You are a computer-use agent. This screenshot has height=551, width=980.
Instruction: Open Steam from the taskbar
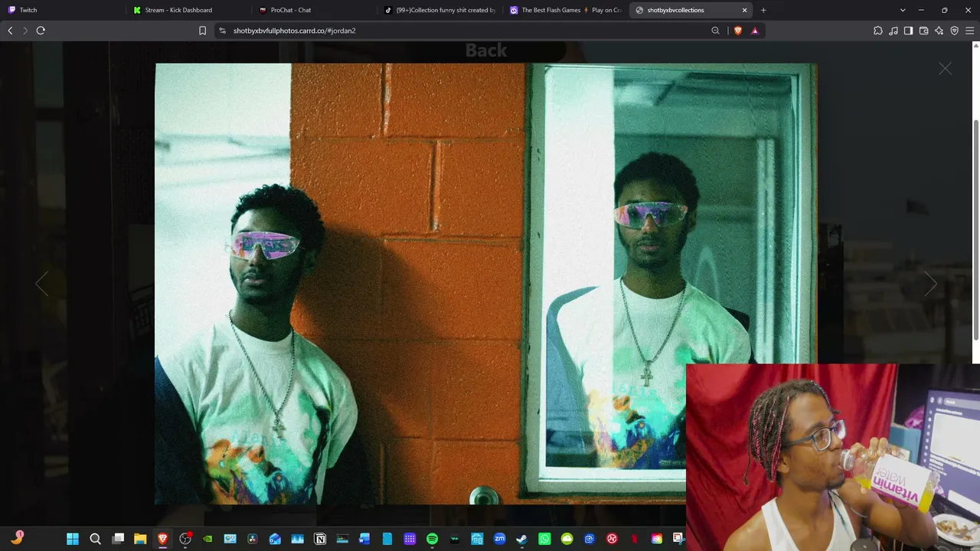click(x=522, y=539)
